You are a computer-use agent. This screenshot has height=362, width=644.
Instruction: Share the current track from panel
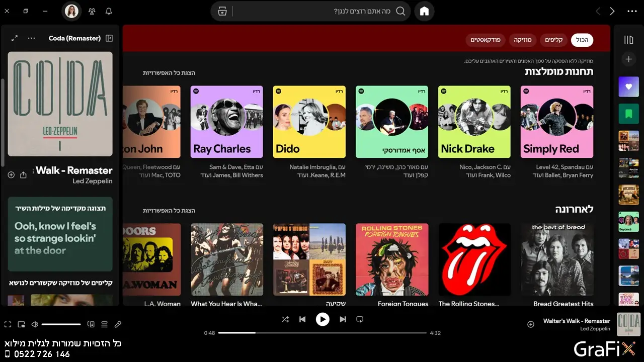[23, 175]
